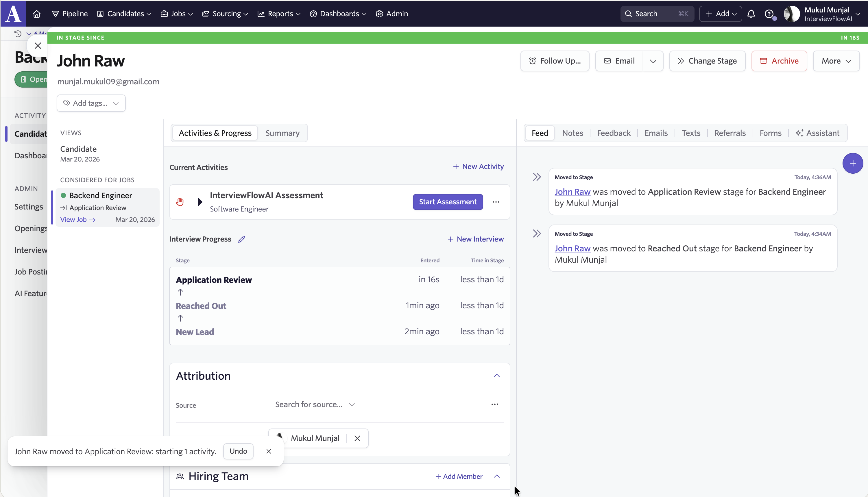Collapse the Hiring Team section

[497, 476]
